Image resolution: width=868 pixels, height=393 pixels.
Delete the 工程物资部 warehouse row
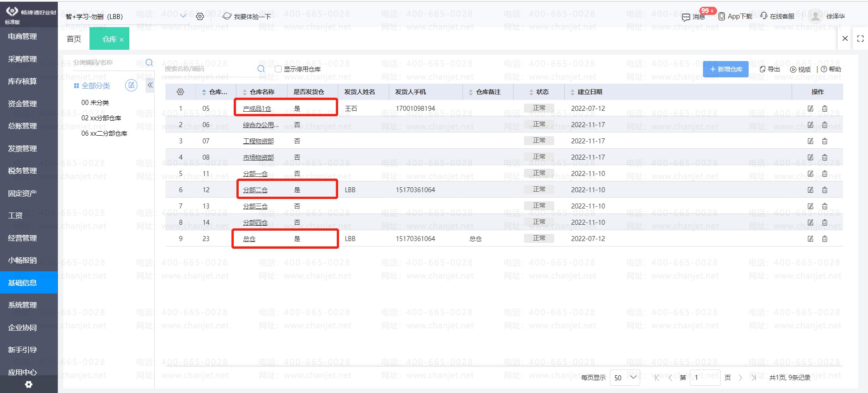pyautogui.click(x=825, y=141)
